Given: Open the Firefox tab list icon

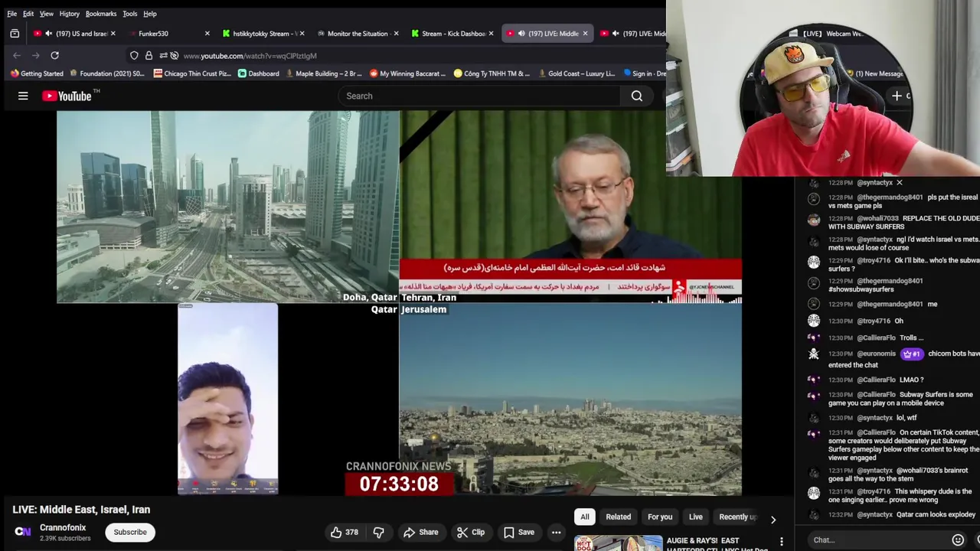Looking at the screenshot, I should coord(15,34).
